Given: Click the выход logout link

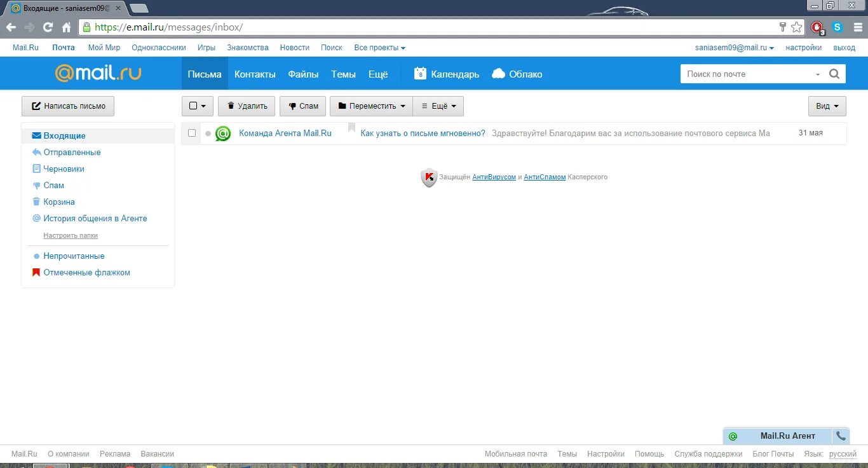Looking at the screenshot, I should [844, 48].
